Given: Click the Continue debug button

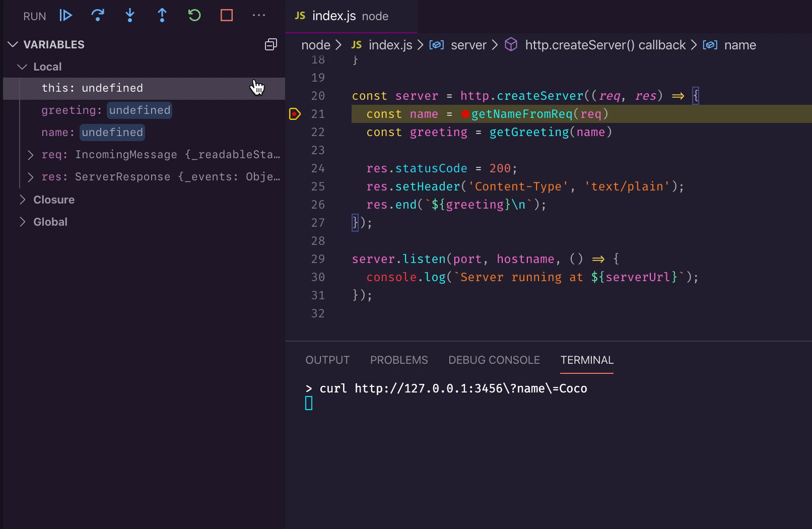Looking at the screenshot, I should [x=66, y=16].
